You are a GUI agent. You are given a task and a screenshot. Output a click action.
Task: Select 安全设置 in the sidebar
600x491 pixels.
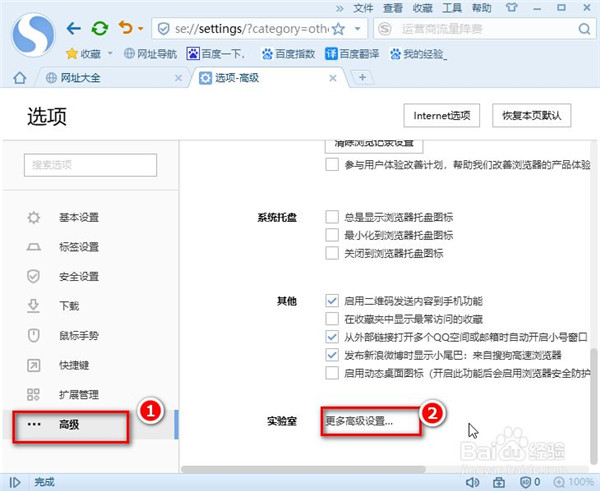(x=78, y=276)
